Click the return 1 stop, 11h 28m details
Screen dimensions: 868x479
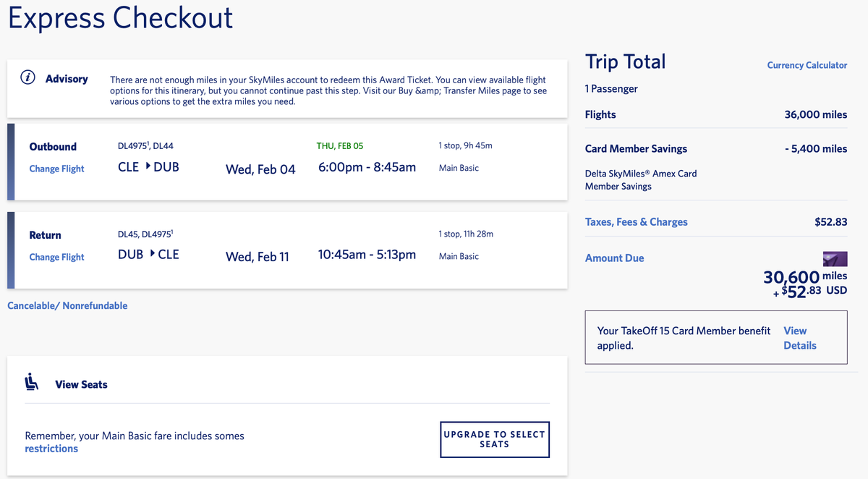click(466, 234)
